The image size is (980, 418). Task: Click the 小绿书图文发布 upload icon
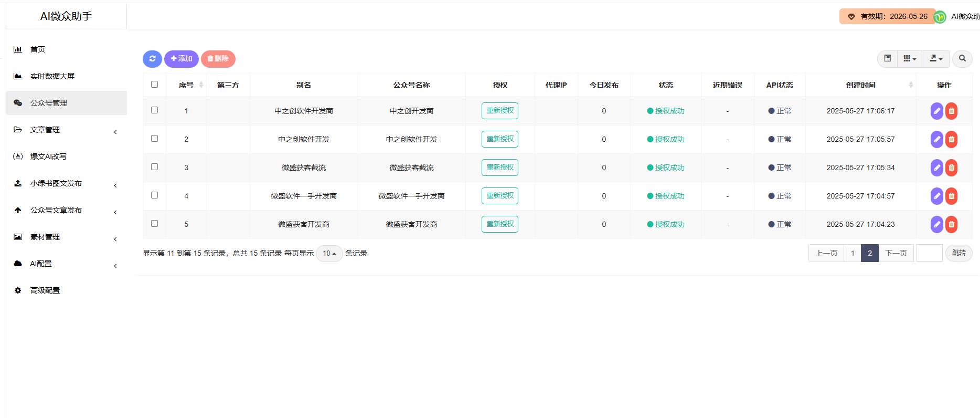point(18,183)
